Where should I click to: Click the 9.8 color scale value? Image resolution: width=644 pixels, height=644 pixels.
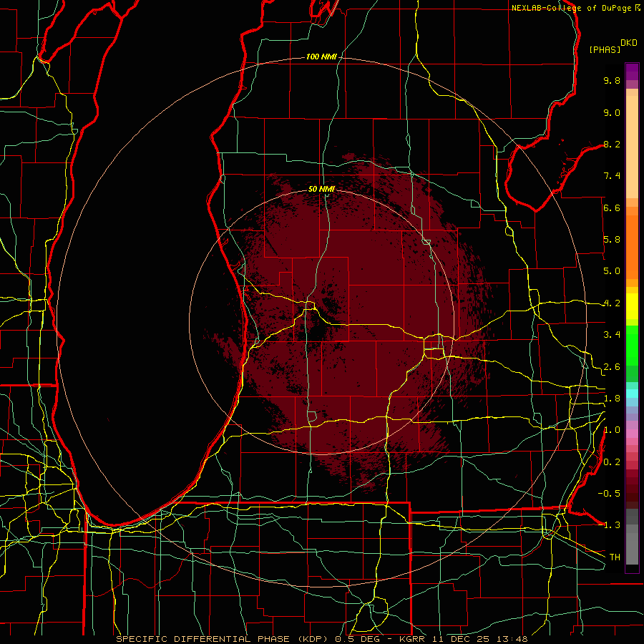[x=612, y=80]
